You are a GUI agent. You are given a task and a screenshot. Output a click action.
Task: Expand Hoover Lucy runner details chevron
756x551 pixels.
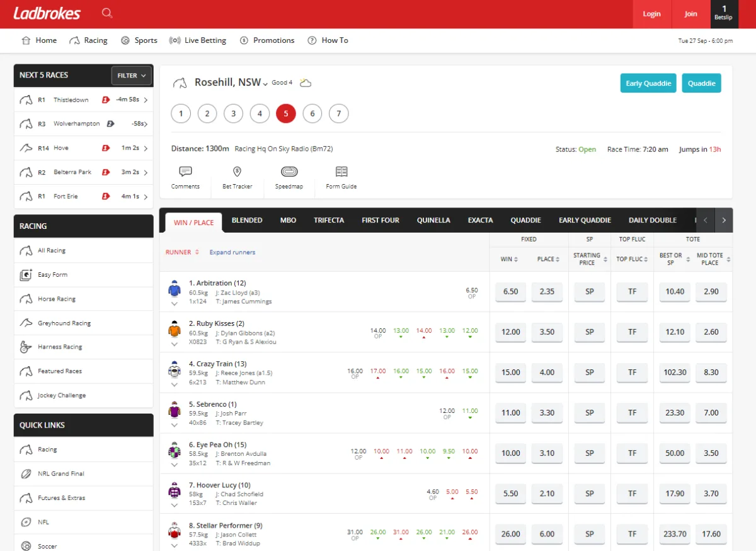pyautogui.click(x=175, y=505)
